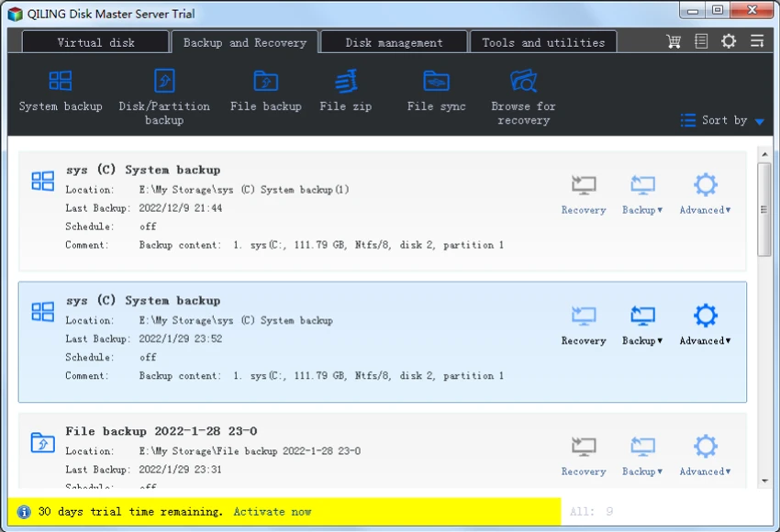Click system icon of first backup entry
Viewport: 780px width, 532px height.
[x=43, y=181]
